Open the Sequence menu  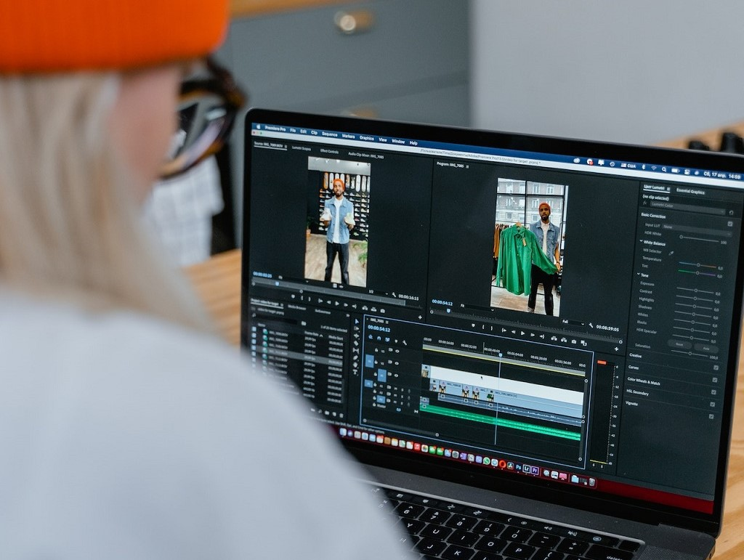pos(329,134)
